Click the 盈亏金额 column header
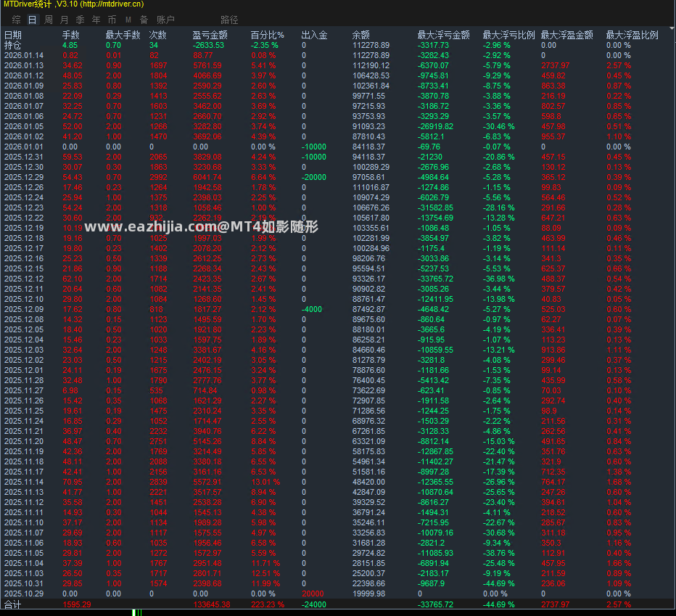Viewport: 676px width, 616px height. tap(210, 35)
